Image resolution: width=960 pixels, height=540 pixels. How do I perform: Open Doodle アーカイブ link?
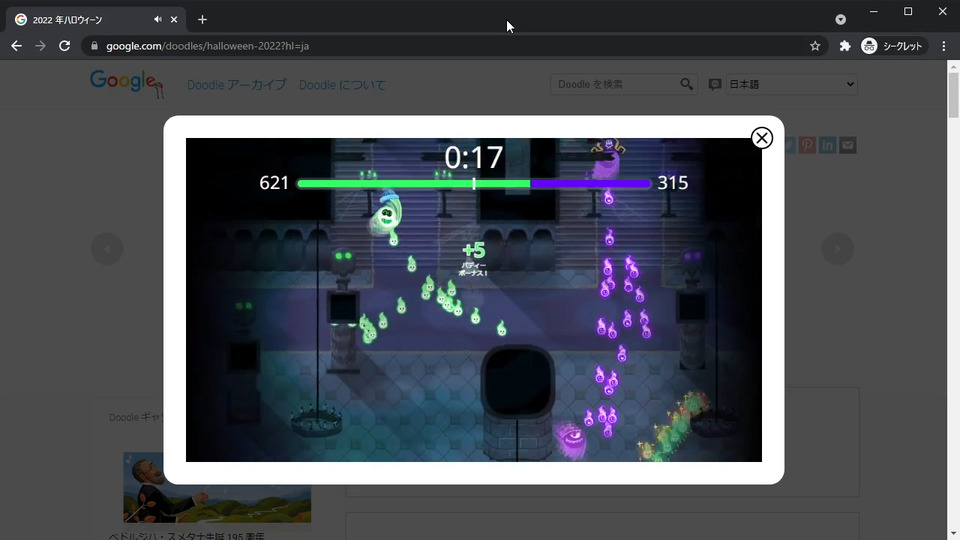pyautogui.click(x=236, y=84)
